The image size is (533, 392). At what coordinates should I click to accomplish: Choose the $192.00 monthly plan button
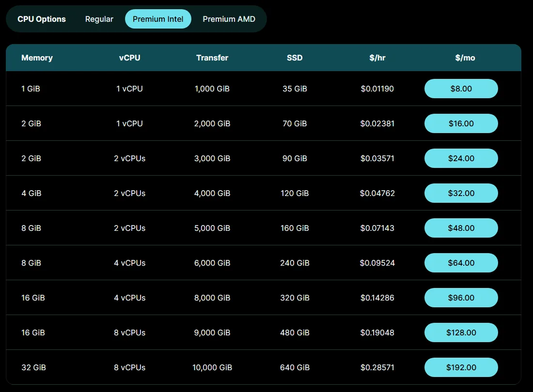(x=461, y=368)
